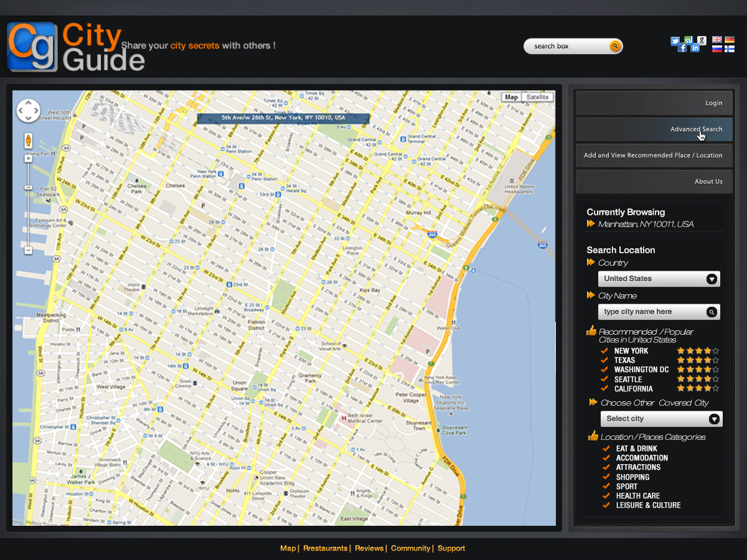Switch language using the Russian flag
Screen dimensions: 747x560
point(717,49)
